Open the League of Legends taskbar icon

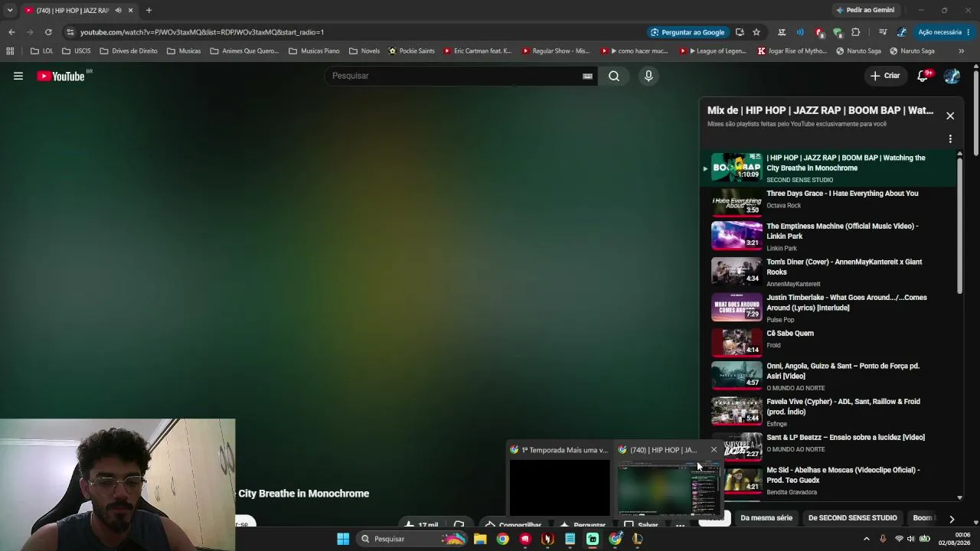click(637, 539)
